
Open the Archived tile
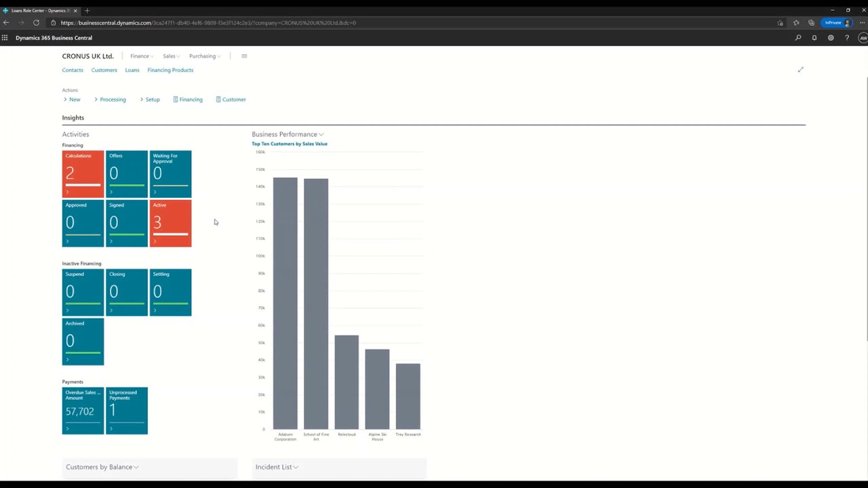[83, 342]
